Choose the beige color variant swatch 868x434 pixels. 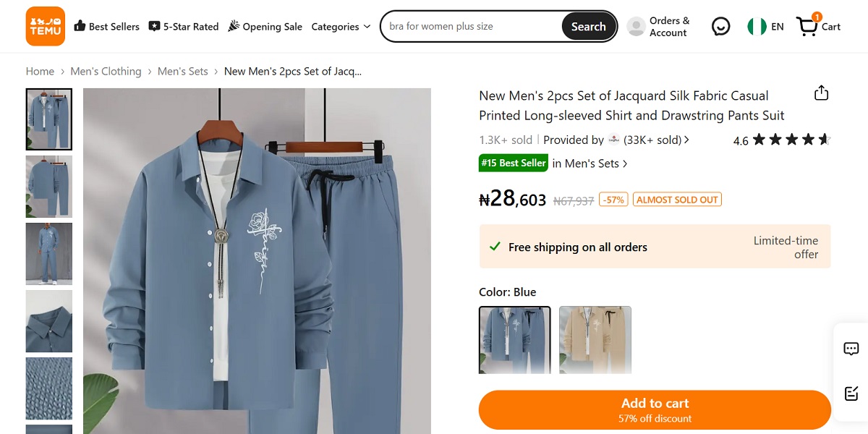click(x=595, y=340)
